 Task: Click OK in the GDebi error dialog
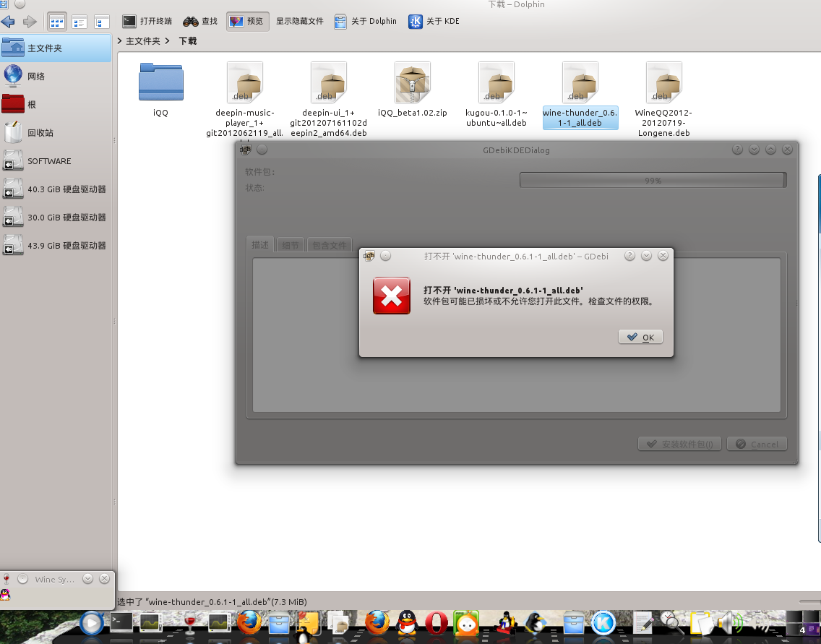point(640,338)
